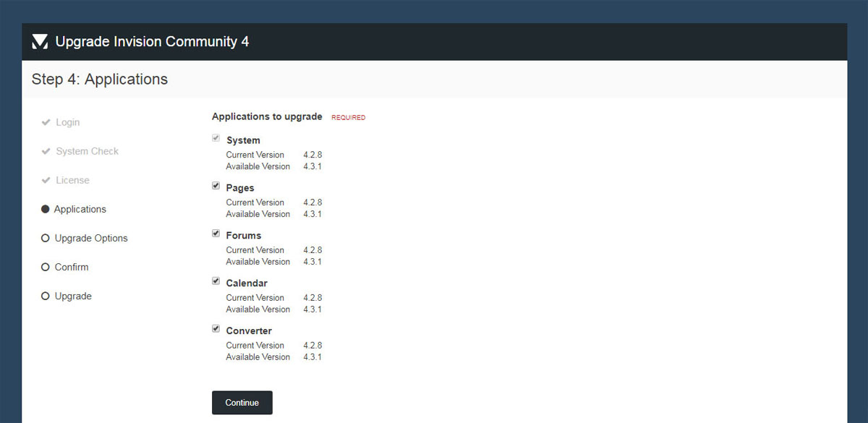Click the checkmark icon beside Login
This screenshot has width=868, height=423.
point(46,122)
